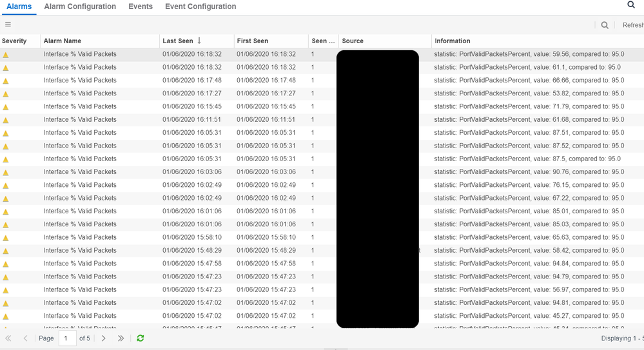
Task: Select Last Seen cell 01/06/2020 15:48:29
Action: point(192,250)
